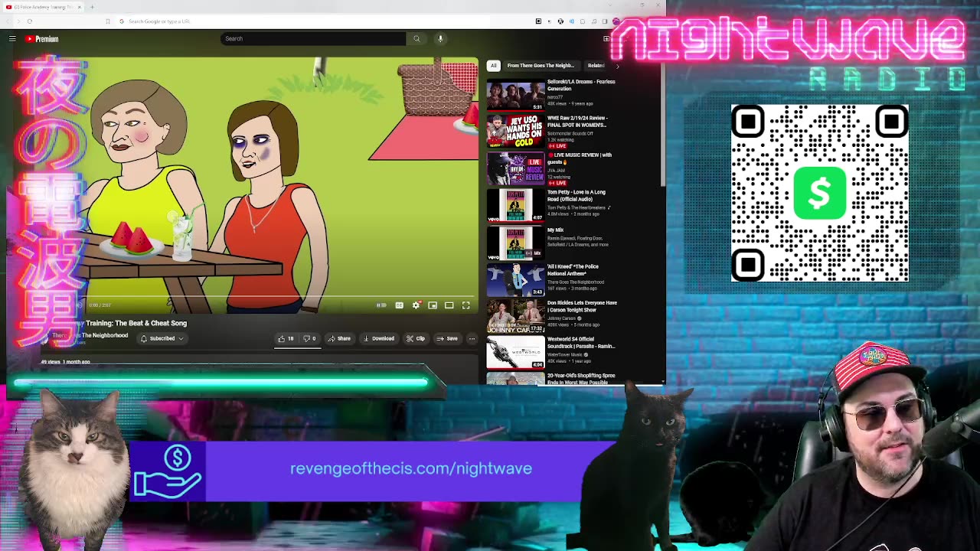Toggle closed captions in the player
This screenshot has height=551, width=980.
(x=399, y=305)
